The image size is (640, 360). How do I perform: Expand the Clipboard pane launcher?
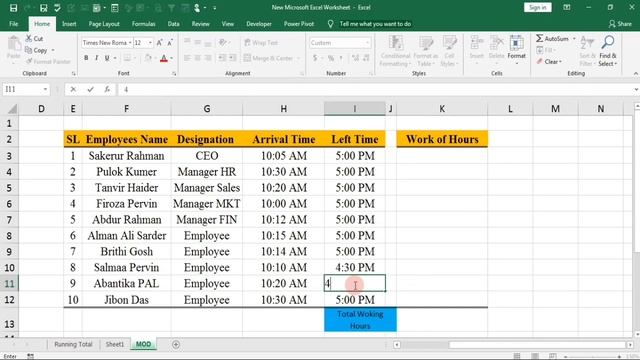click(x=74, y=73)
